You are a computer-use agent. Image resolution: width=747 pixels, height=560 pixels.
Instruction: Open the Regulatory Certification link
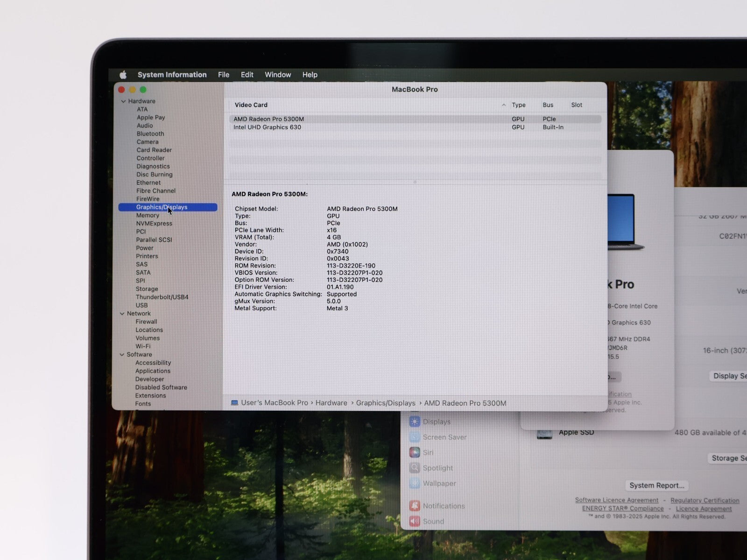tap(705, 500)
